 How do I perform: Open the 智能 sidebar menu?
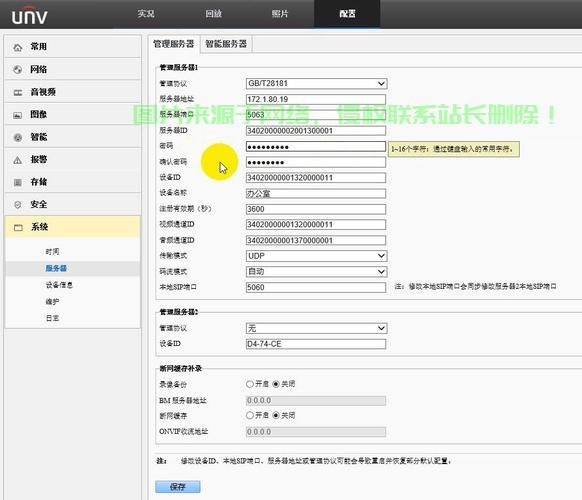[x=73, y=137]
